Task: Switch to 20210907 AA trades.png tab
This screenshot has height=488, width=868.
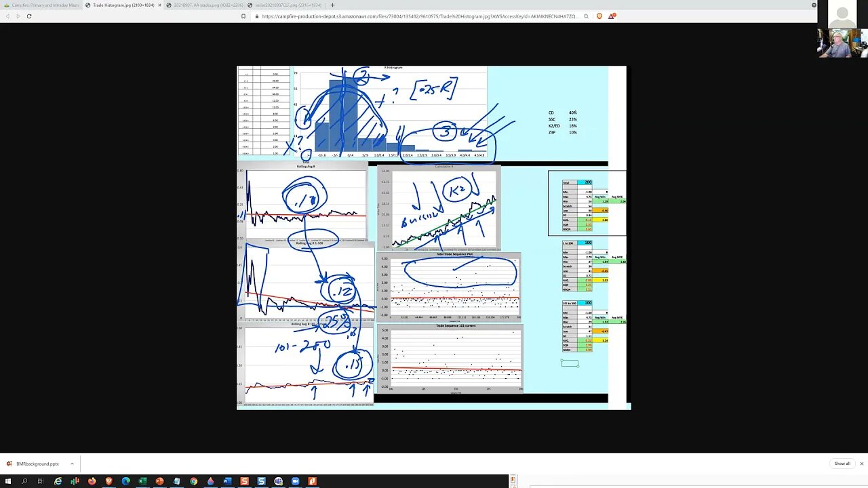Action: click(203, 5)
